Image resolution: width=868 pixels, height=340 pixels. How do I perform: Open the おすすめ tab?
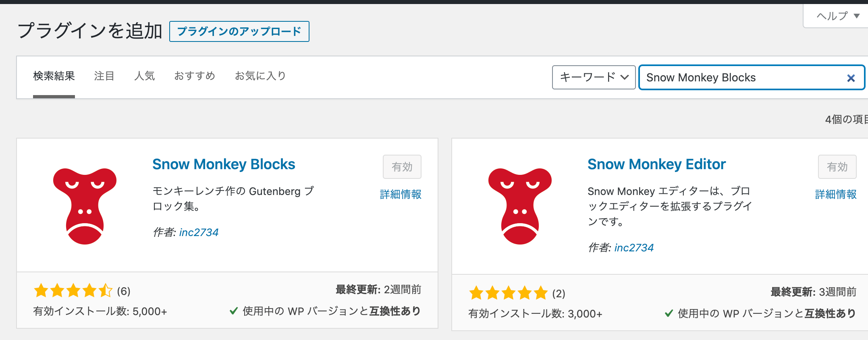tap(195, 76)
